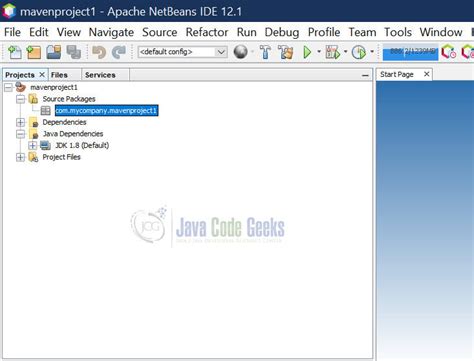Select the Project Files label
474x361 pixels.
61,157
